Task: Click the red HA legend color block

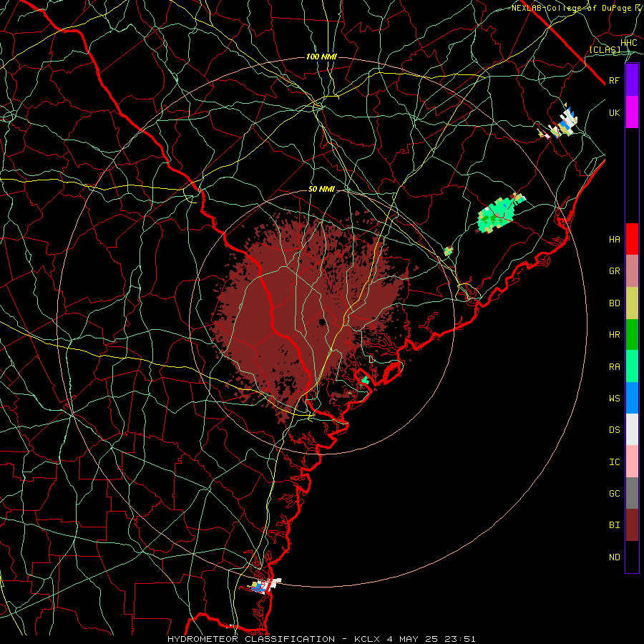Action: [632, 239]
